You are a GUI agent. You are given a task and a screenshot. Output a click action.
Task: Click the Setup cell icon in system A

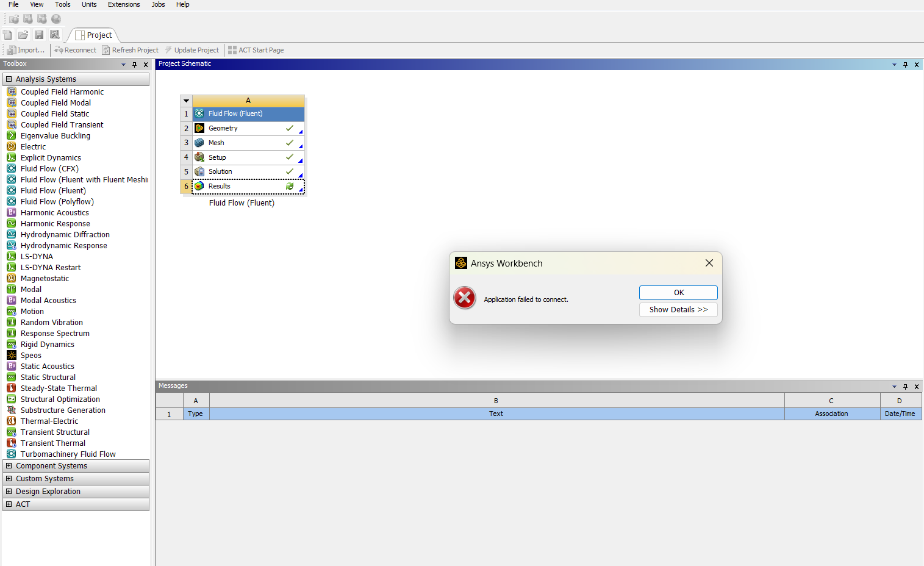click(199, 157)
